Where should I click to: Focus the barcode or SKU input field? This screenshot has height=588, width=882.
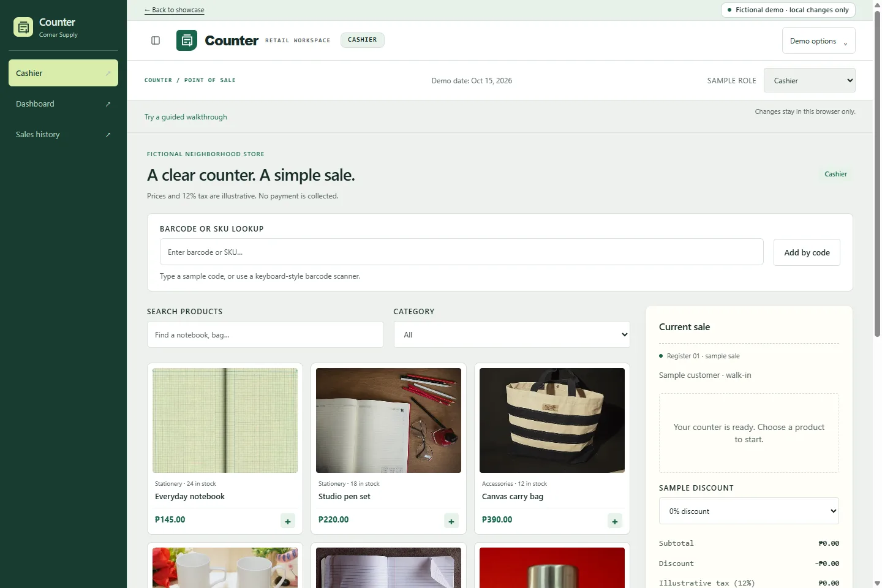click(461, 252)
